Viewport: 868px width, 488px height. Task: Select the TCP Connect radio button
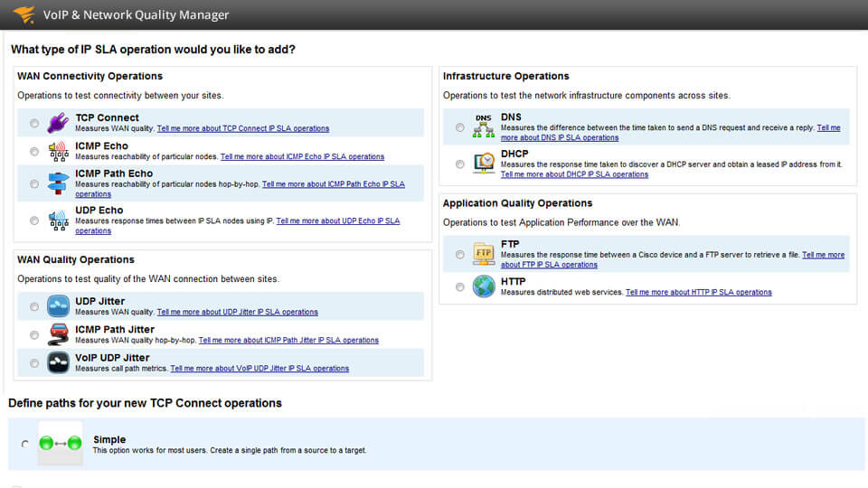tap(34, 123)
